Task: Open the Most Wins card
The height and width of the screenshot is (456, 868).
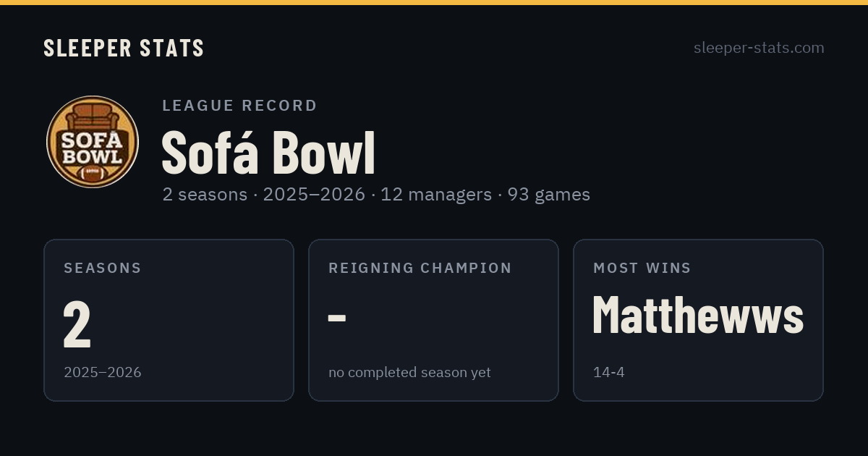Action: point(698,320)
